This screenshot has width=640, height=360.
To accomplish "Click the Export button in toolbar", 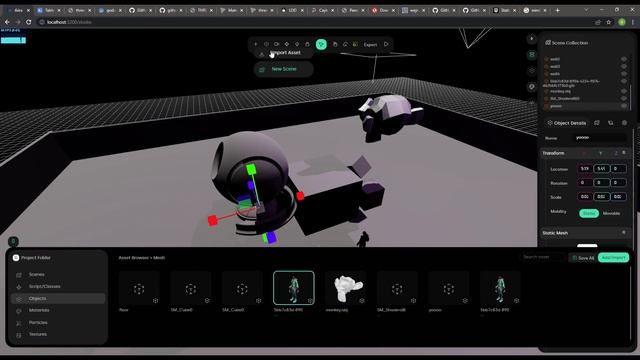I will (x=370, y=44).
